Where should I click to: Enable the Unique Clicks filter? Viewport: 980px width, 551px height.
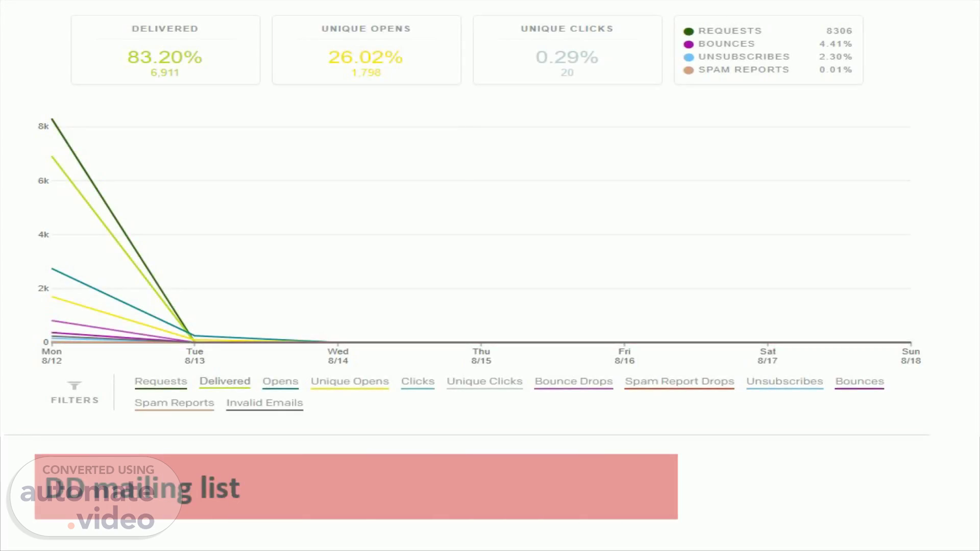(484, 382)
